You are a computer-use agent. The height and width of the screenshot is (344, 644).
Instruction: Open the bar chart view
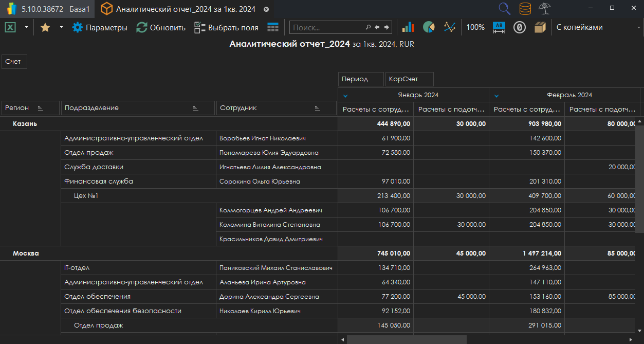408,27
